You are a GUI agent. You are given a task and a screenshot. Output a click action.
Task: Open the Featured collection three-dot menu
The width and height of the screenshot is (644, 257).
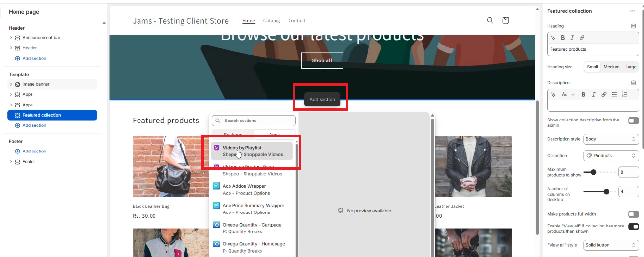632,11
